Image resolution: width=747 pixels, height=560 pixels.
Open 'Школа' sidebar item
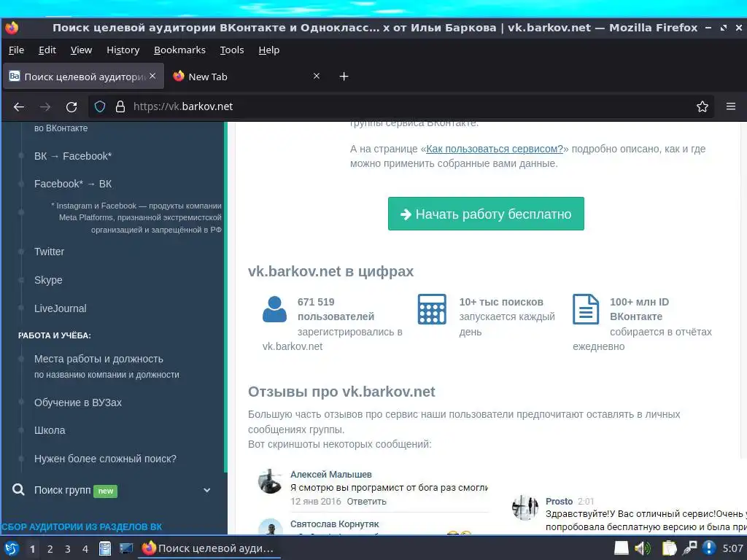coord(50,430)
